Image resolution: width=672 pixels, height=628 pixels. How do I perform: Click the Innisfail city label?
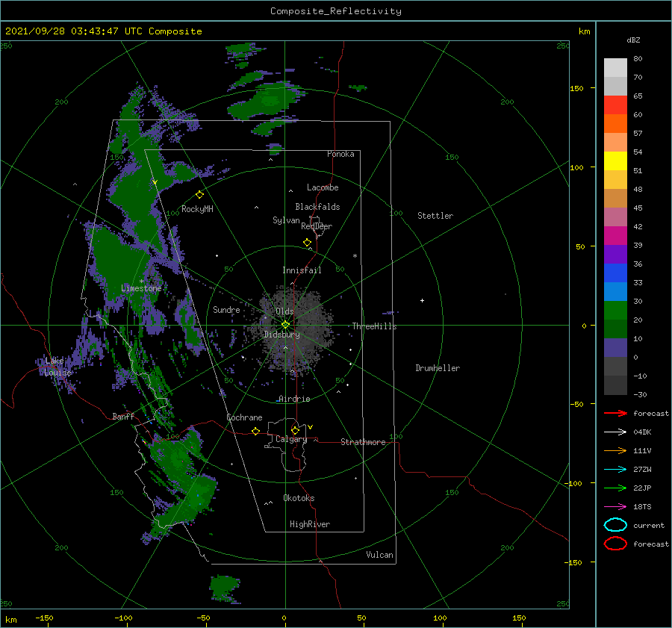(x=302, y=270)
